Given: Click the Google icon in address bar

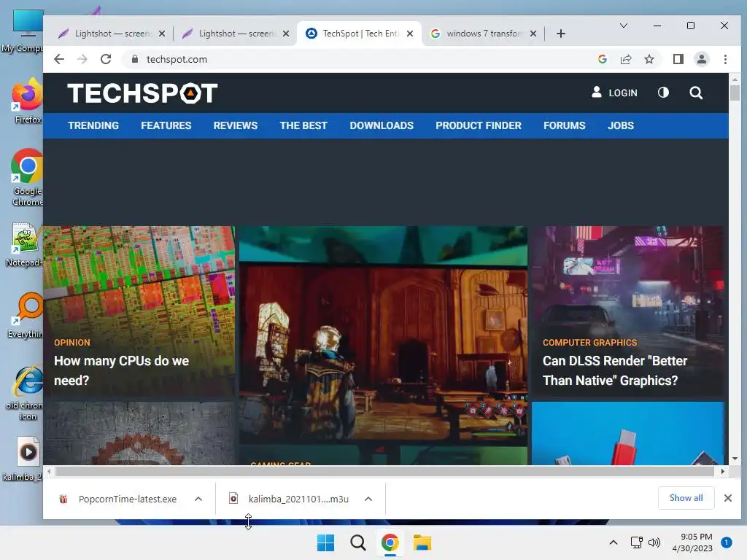Looking at the screenshot, I should click(x=603, y=59).
